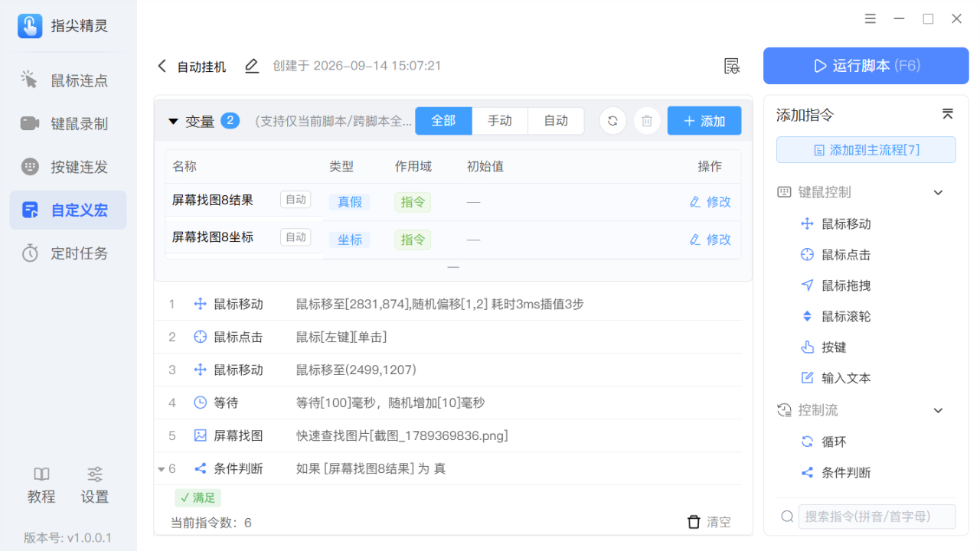Click the 添加 variable button

tap(704, 121)
